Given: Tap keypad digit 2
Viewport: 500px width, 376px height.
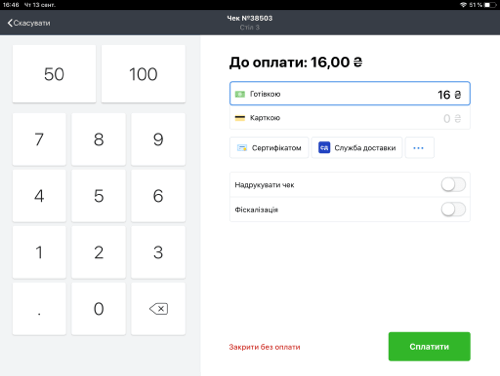Looking at the screenshot, I should point(99,252).
